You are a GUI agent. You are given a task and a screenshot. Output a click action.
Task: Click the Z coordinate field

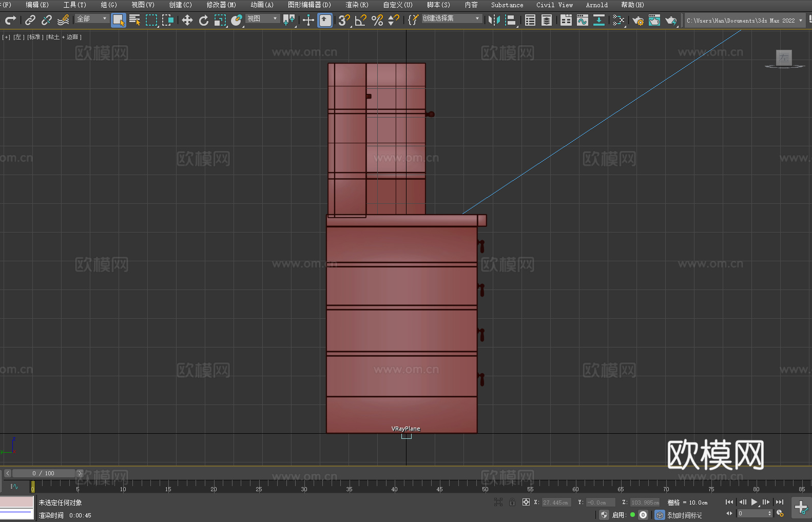coord(645,502)
